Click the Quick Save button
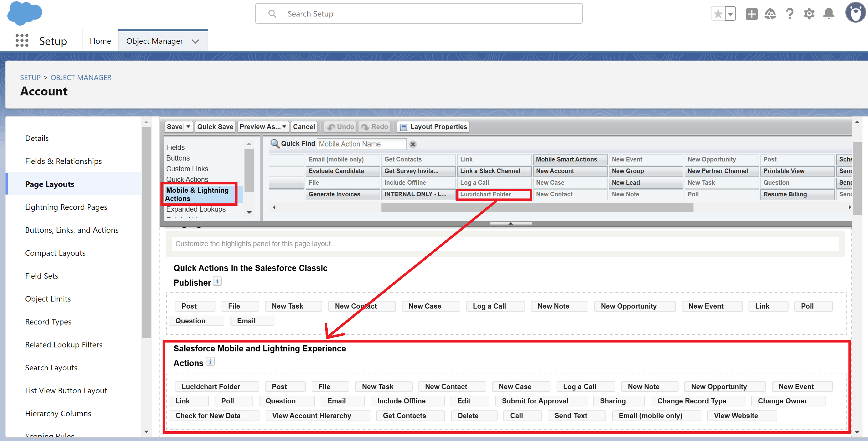868x441 pixels. pyautogui.click(x=215, y=127)
